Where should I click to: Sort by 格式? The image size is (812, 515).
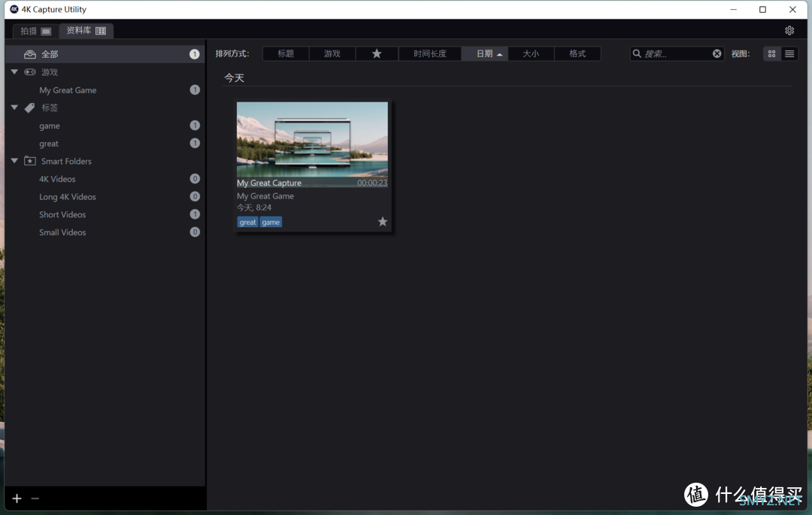pos(577,53)
